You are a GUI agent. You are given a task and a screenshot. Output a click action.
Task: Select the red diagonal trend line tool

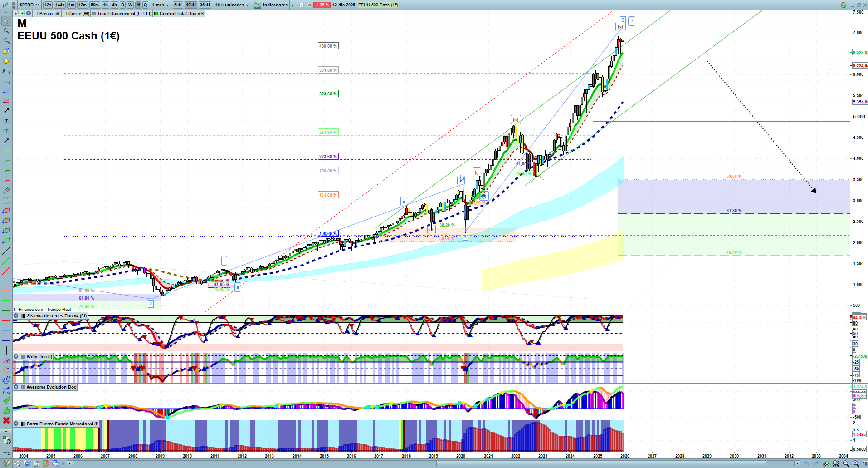(x=6, y=271)
